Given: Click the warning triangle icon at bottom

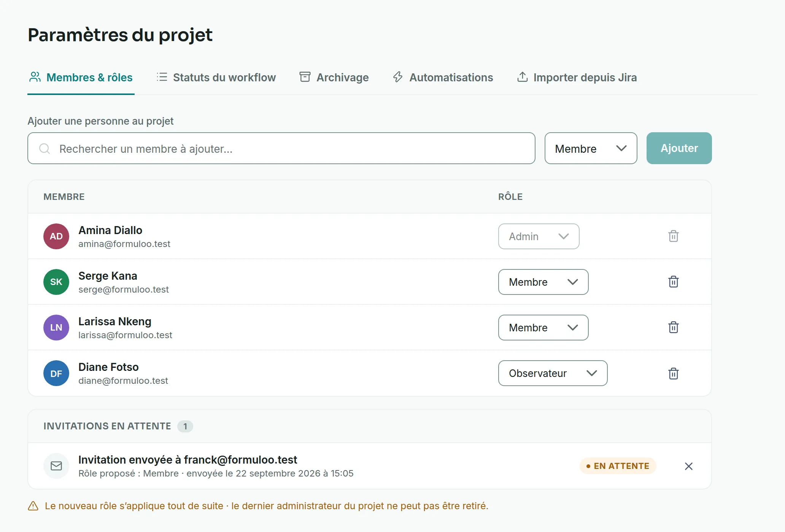Looking at the screenshot, I should point(33,506).
